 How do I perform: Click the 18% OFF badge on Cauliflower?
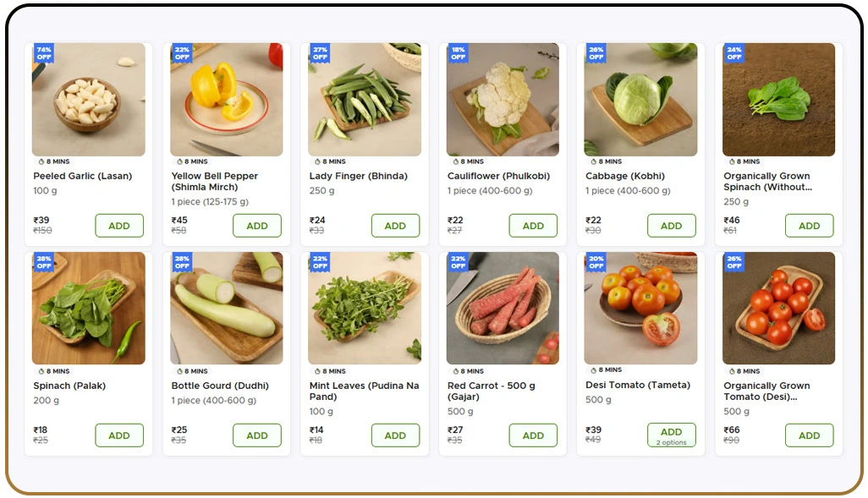(x=458, y=53)
